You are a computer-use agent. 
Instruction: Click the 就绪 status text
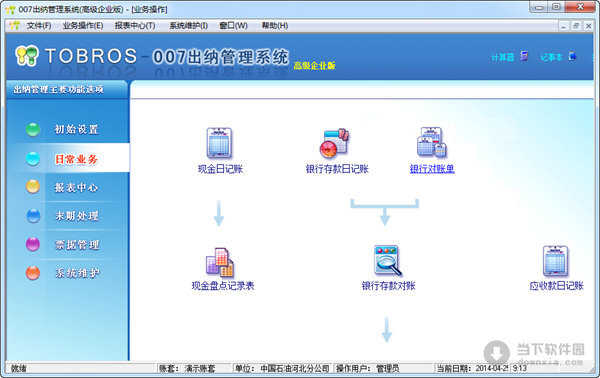tap(19, 368)
